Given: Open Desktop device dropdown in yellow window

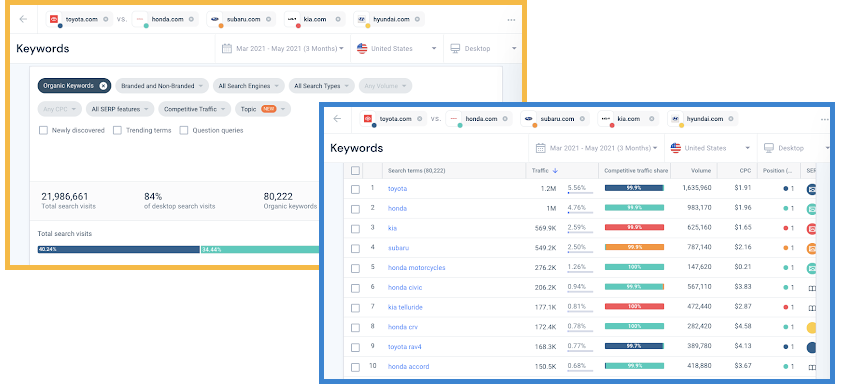Looking at the screenshot, I should [483, 48].
